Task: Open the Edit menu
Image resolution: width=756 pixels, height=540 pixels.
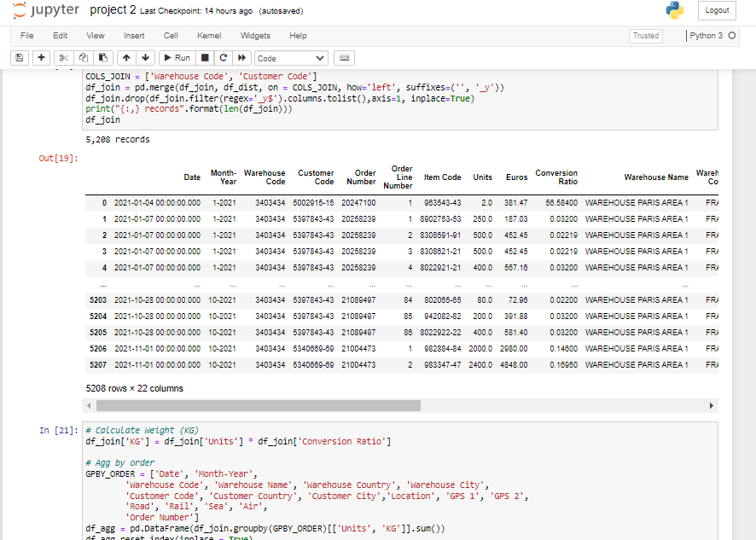Action: (x=61, y=36)
